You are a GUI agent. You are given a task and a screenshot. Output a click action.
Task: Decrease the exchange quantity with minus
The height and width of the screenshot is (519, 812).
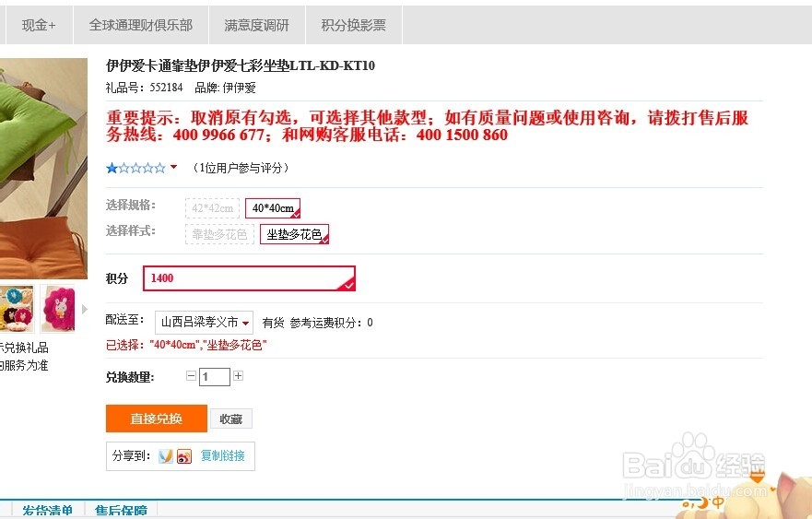pyautogui.click(x=191, y=376)
